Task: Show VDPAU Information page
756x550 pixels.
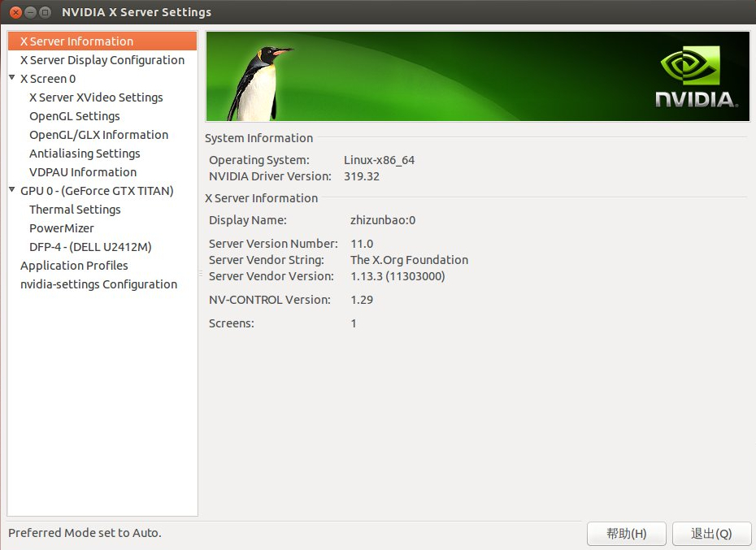Action: [83, 172]
